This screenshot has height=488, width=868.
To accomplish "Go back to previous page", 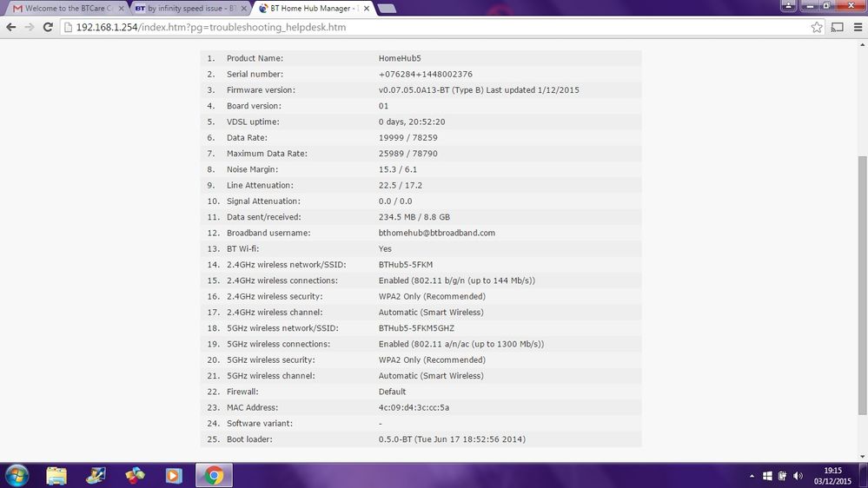I will tap(11, 27).
